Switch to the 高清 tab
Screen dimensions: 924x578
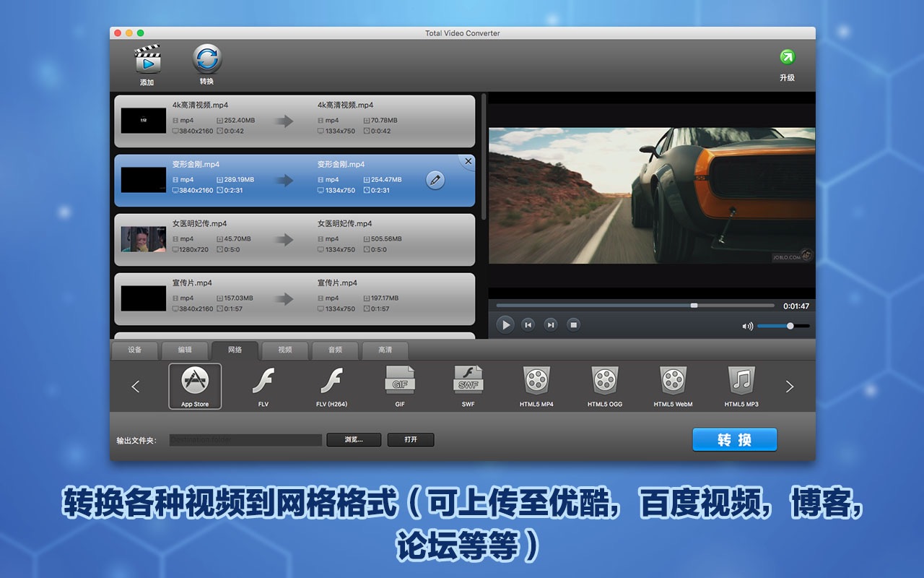tap(385, 350)
